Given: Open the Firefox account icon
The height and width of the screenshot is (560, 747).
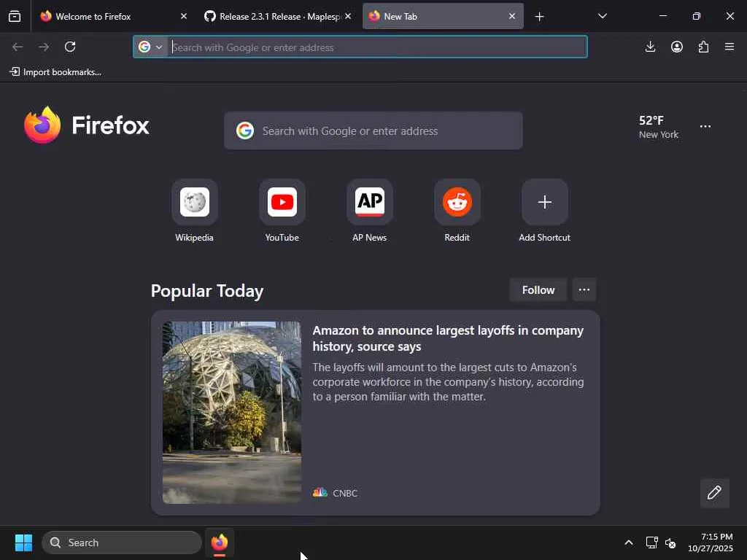Looking at the screenshot, I should point(677,47).
